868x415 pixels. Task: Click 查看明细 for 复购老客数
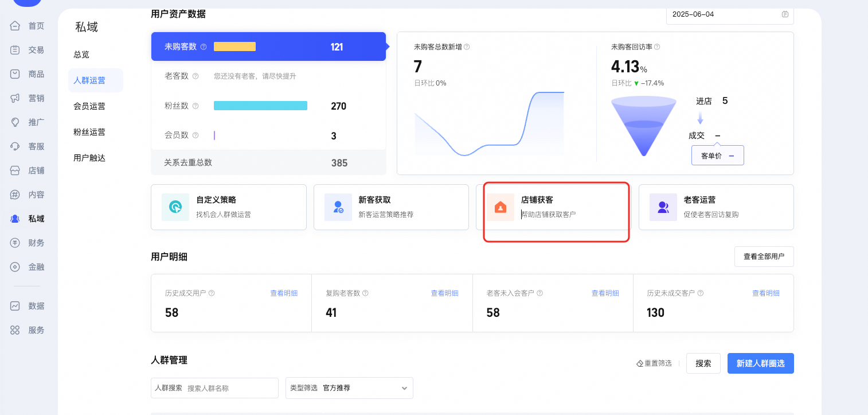[444, 293]
